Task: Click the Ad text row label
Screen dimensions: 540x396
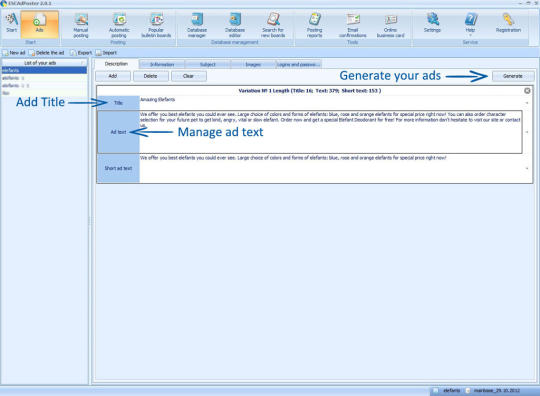Action: 118,132
